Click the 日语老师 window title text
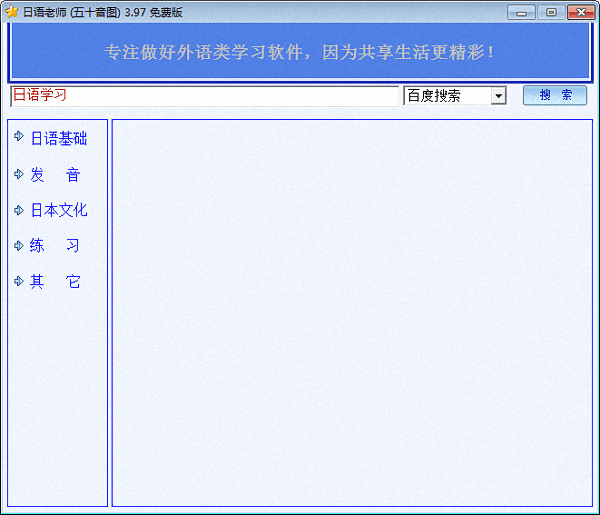 102,12
